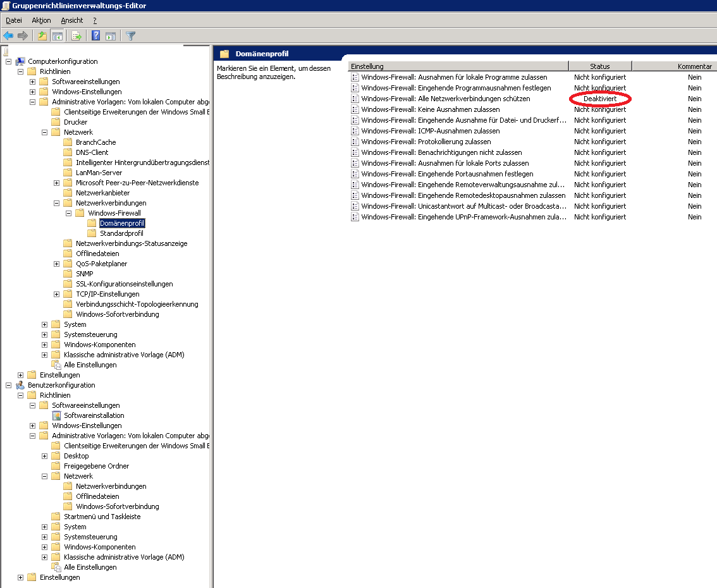Click the Computerkonfiguration computer icon

[x=20, y=61]
